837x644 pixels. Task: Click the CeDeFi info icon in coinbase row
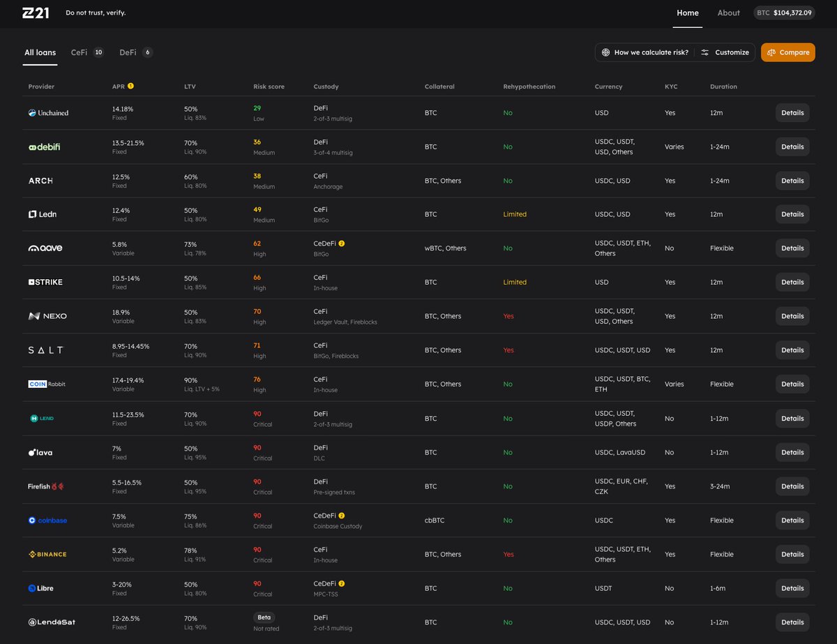coord(342,516)
